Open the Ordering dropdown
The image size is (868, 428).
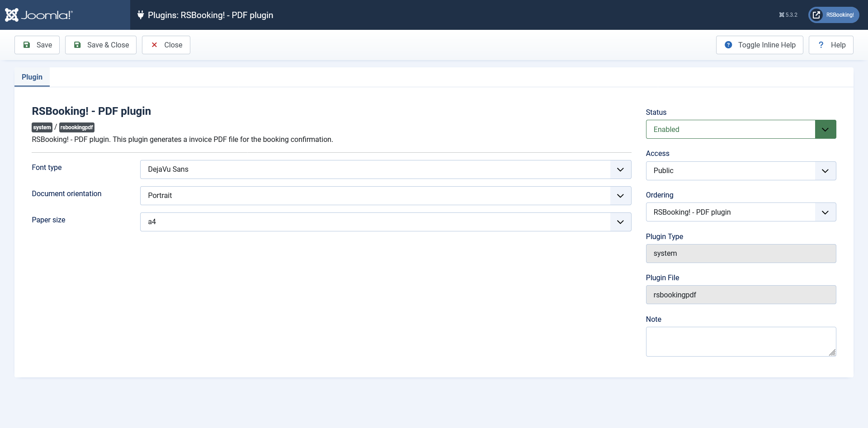coord(741,212)
